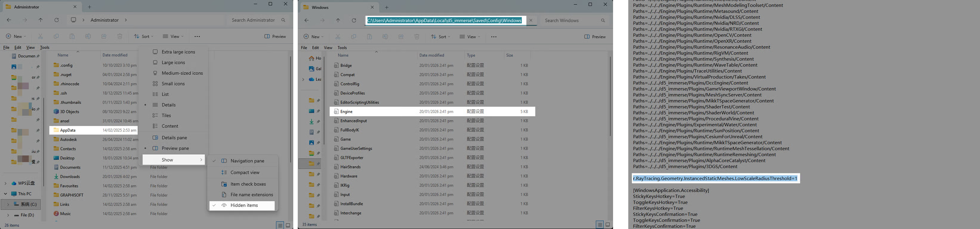Viewport: 980px width, 229px height.
Task: Open View dropdown in Administrator window
Action: click(x=173, y=37)
